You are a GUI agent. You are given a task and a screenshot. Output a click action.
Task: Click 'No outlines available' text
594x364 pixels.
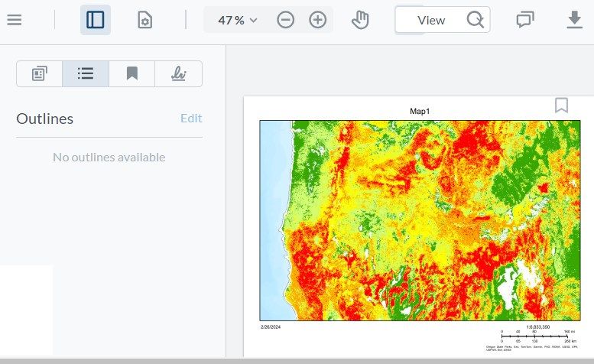click(x=109, y=158)
